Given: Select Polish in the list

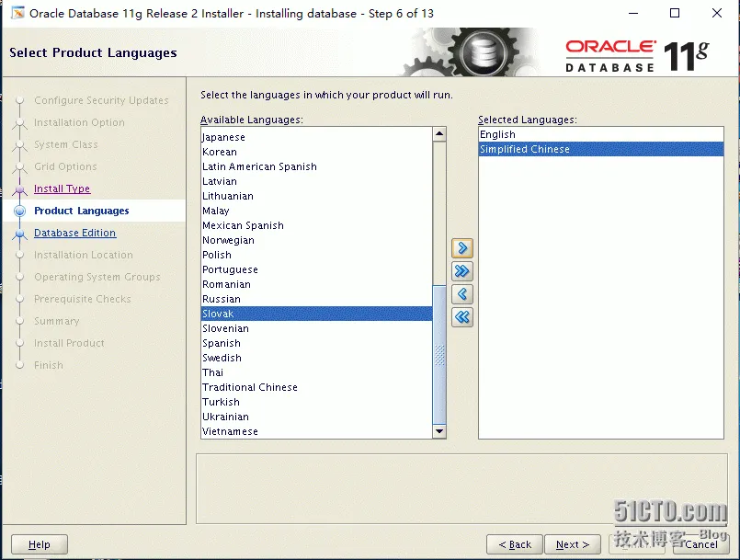Looking at the screenshot, I should [316, 255].
